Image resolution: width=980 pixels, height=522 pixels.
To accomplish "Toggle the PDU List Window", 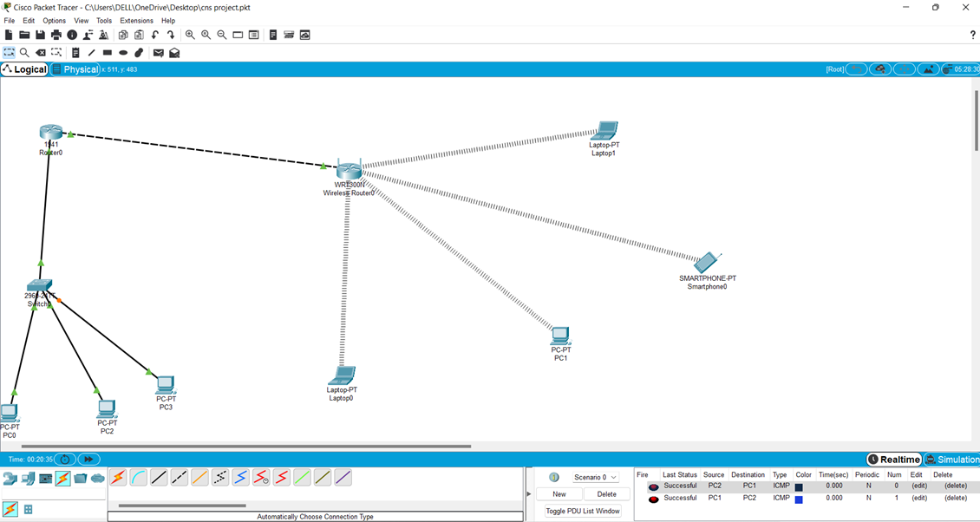I will click(x=582, y=511).
